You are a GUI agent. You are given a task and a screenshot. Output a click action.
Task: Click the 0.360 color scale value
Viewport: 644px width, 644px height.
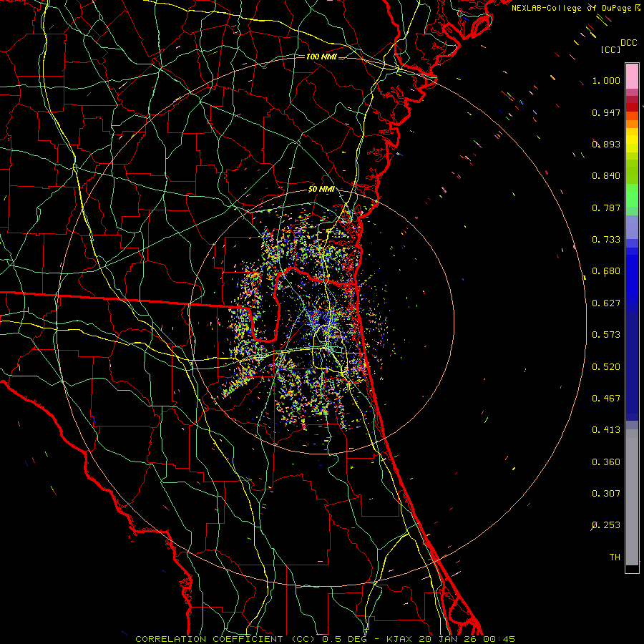click(606, 462)
